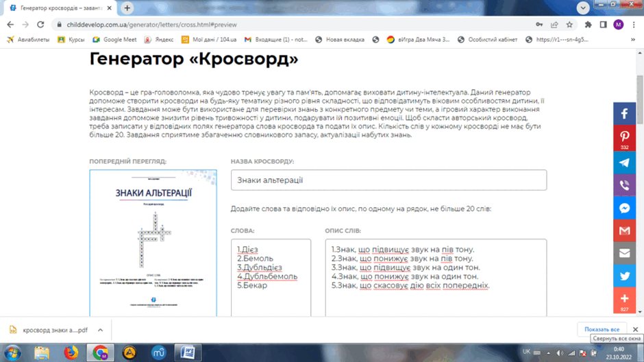This screenshot has height=362, width=644.
Task: Open the Chrome profile avatar M
Action: [619, 25]
